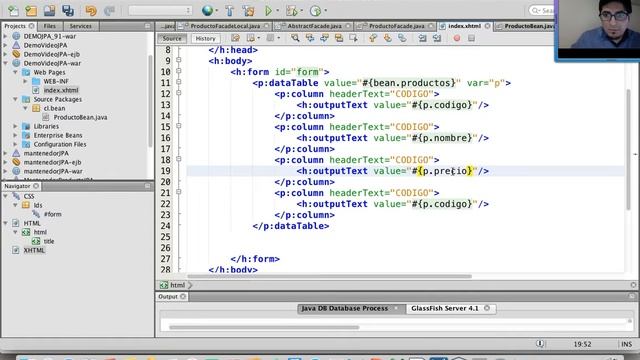The width and height of the screenshot is (640, 360).
Task: Switch to the Services tab
Action: tap(80, 26)
